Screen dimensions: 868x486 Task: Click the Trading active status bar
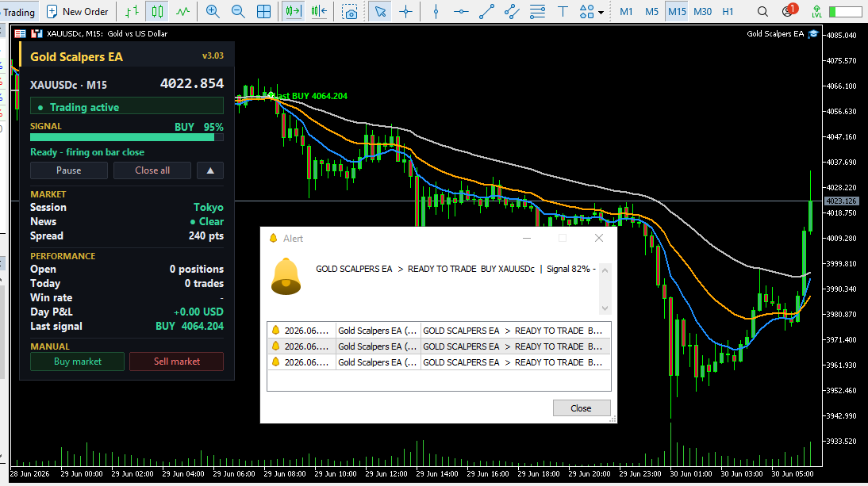point(127,106)
